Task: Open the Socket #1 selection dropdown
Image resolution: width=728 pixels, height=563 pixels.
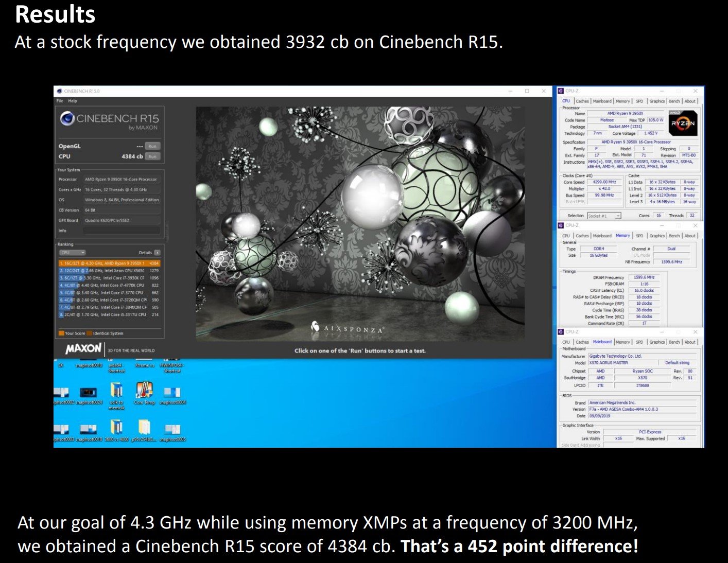Action: [604, 216]
